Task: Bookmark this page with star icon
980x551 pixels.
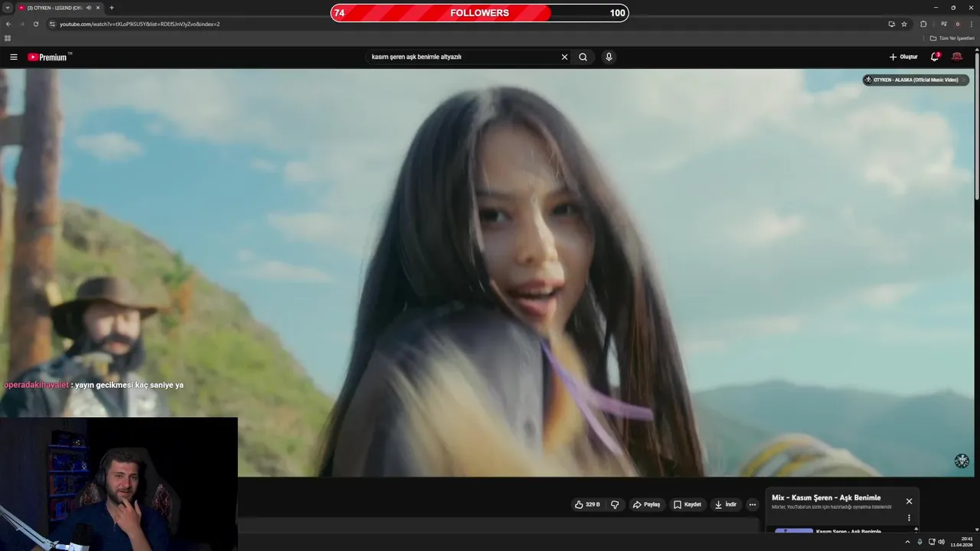Action: click(x=904, y=24)
